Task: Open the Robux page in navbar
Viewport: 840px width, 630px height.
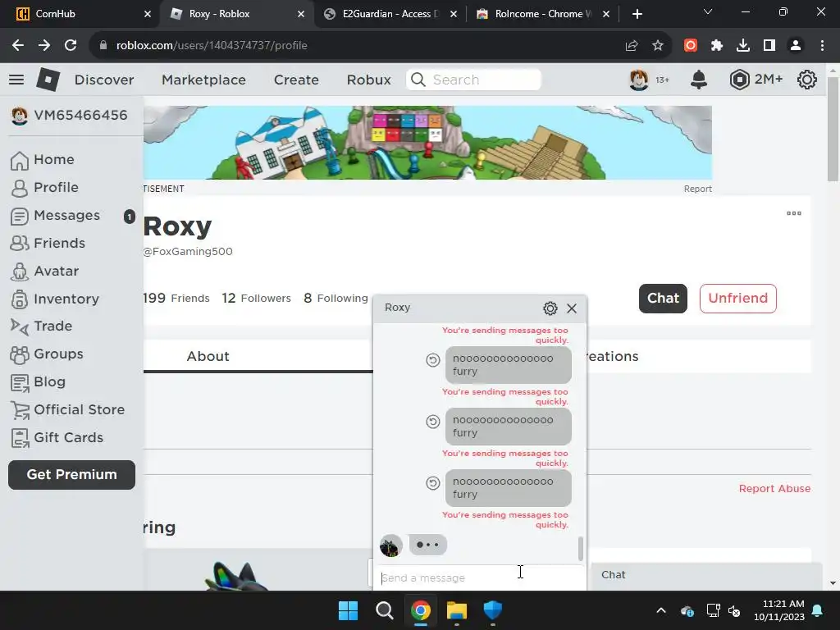Action: pyautogui.click(x=368, y=80)
